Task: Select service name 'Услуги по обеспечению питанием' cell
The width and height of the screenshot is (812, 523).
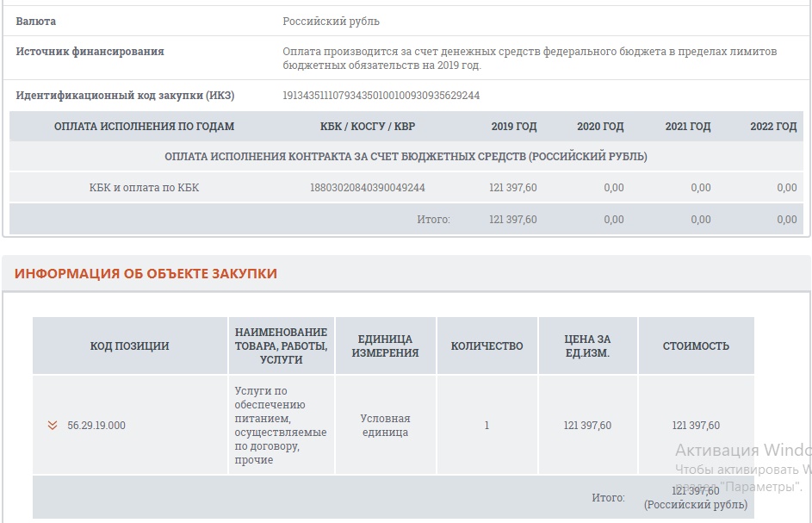Action: (x=281, y=425)
